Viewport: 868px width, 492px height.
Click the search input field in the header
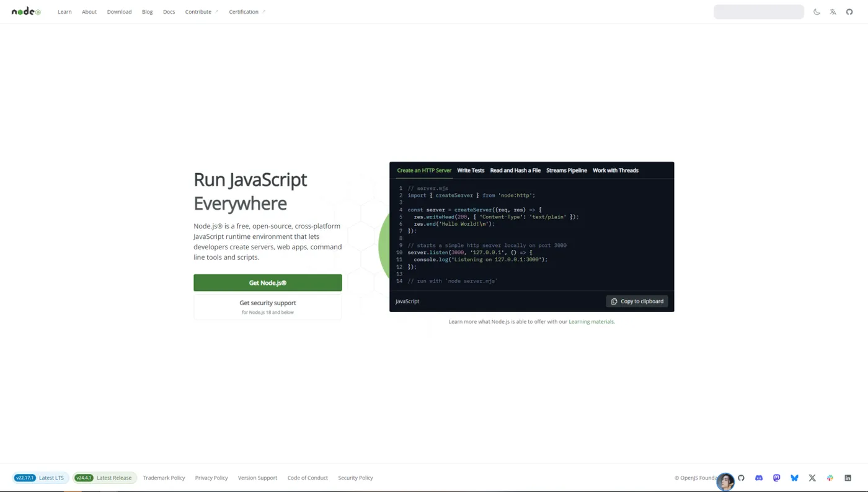(x=758, y=12)
